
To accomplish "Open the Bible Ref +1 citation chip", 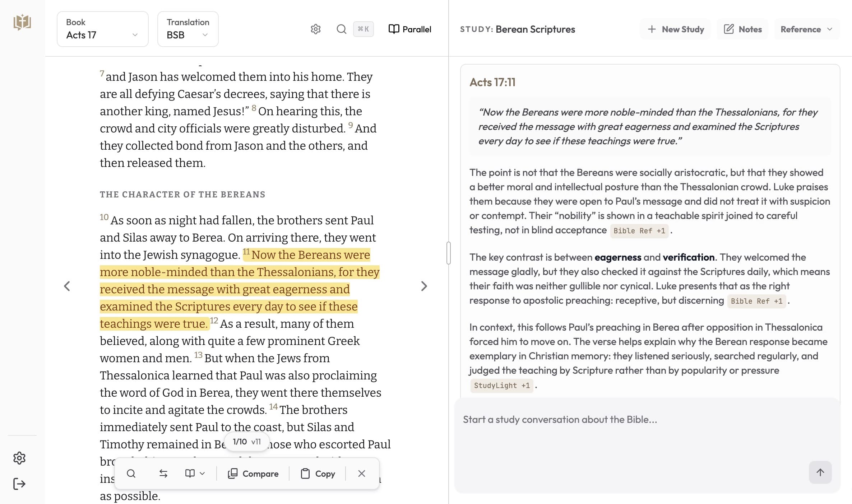I will pos(639,230).
